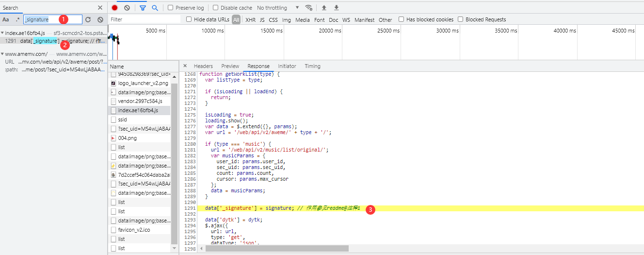Close the request details pane

click(185, 66)
